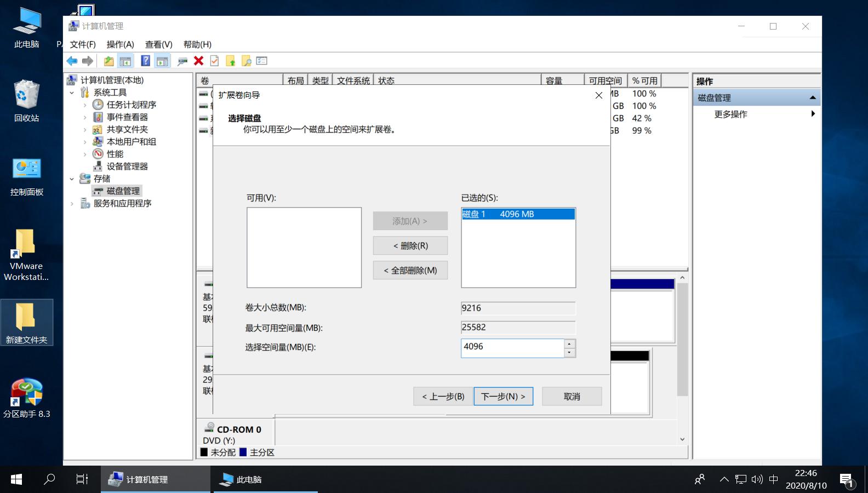This screenshot has height=493, width=868.
Task: Open notification center icon in tray
Action: pos(847,480)
